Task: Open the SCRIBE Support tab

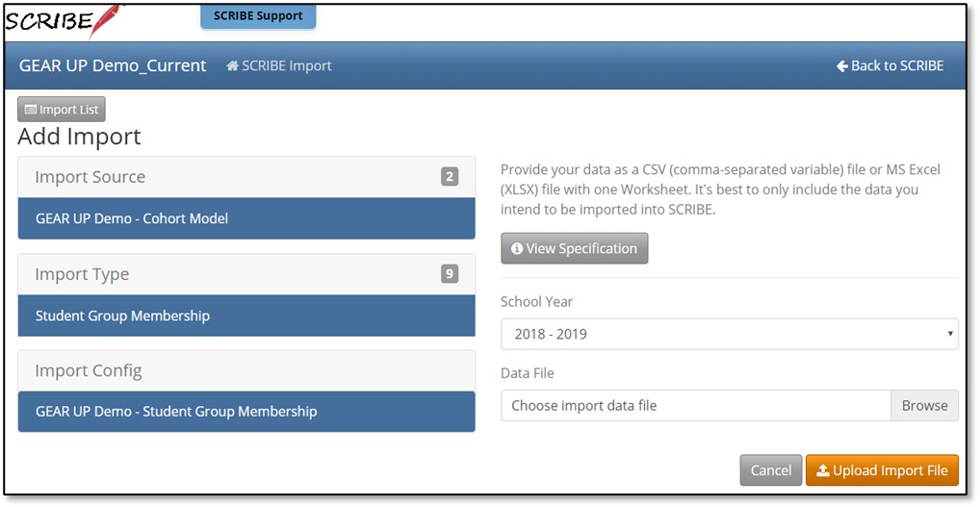Action: pos(257,16)
